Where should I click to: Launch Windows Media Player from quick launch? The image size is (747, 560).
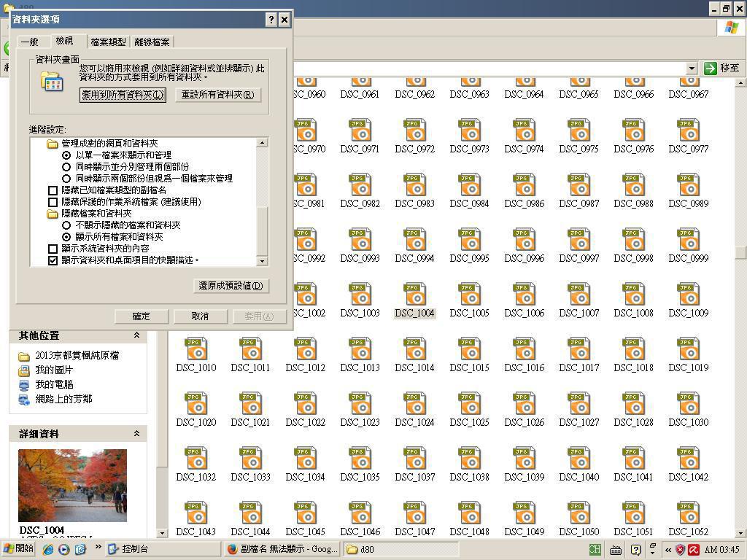(64, 549)
